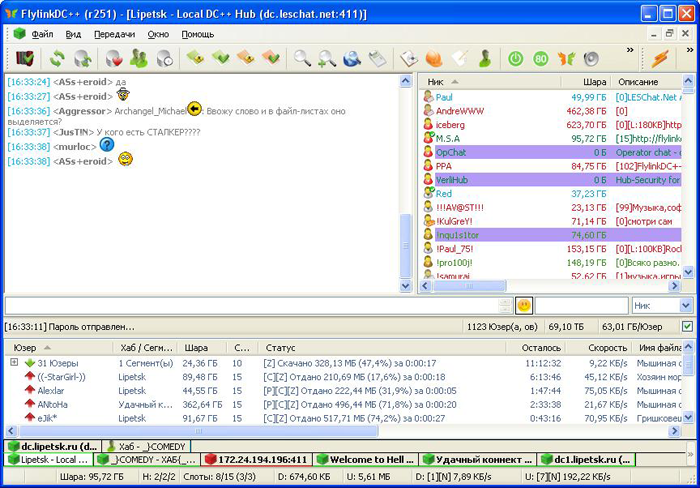Open finished uploads orange checkmark icon
700x488 pixels.
pos(271,58)
